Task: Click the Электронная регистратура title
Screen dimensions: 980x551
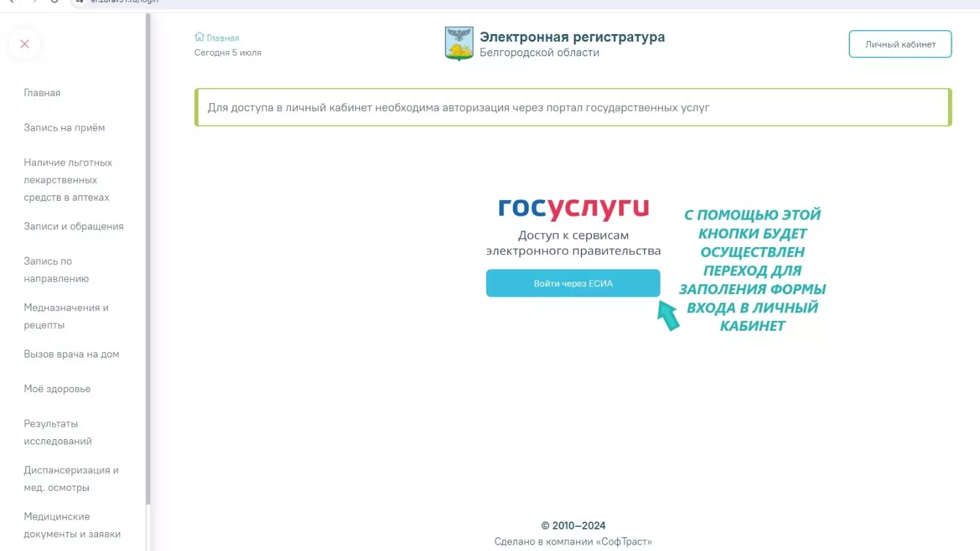Action: [572, 37]
